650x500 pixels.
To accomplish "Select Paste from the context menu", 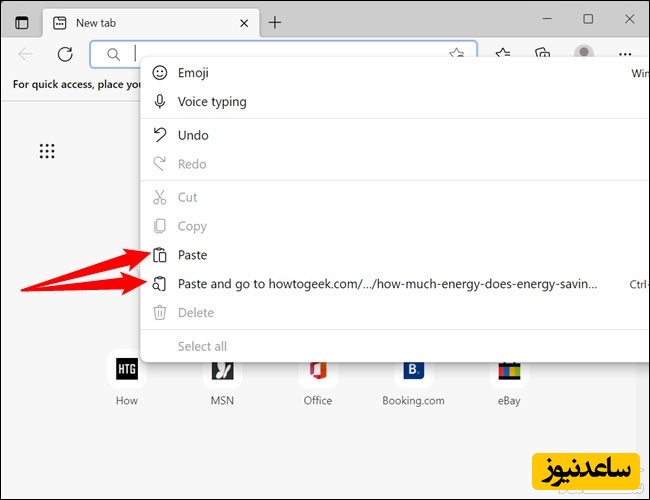I will point(192,255).
